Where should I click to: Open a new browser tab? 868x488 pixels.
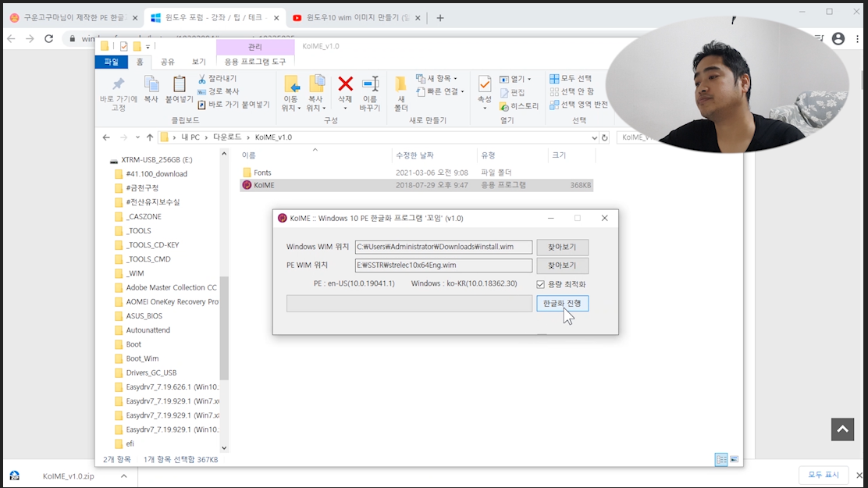440,18
